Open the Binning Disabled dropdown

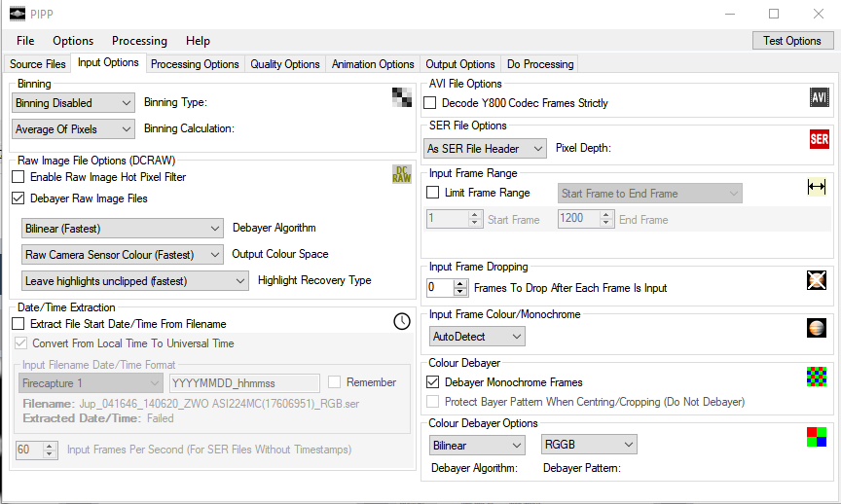coord(74,102)
